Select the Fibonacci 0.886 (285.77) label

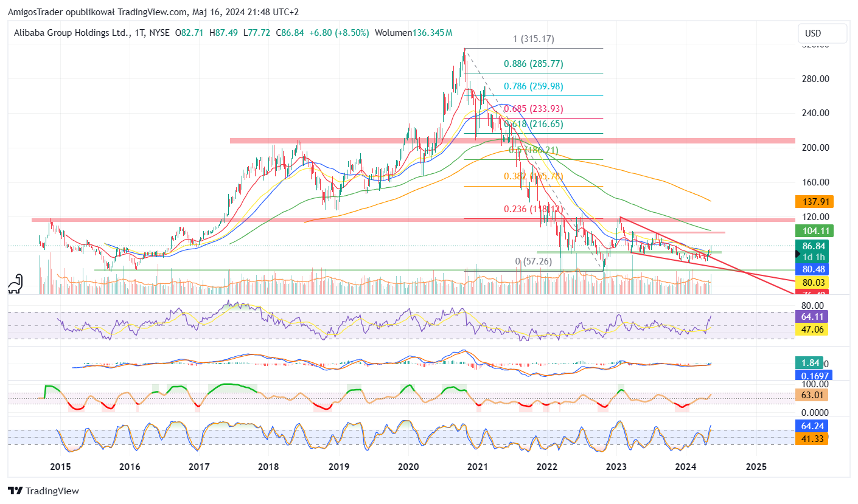(533, 63)
